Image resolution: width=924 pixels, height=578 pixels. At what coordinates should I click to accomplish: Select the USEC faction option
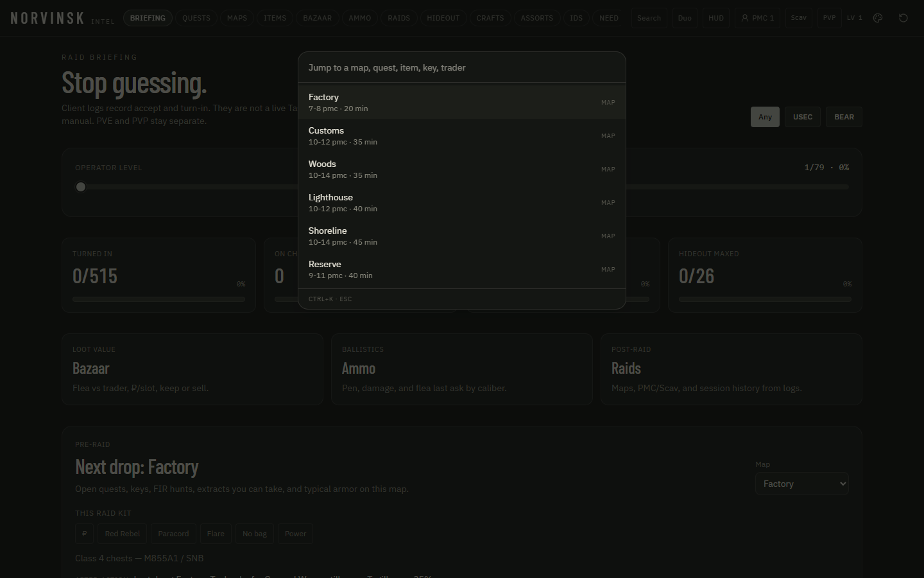point(803,117)
